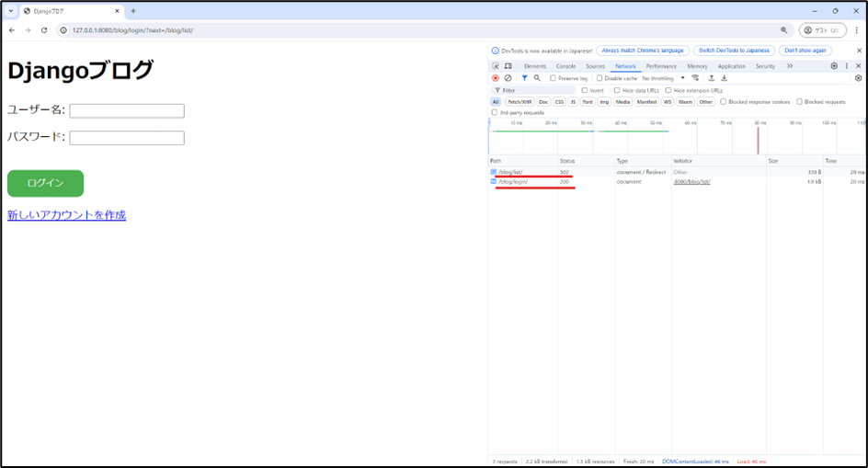Filter requests by JS type
The width and height of the screenshot is (868, 468).
click(x=573, y=102)
